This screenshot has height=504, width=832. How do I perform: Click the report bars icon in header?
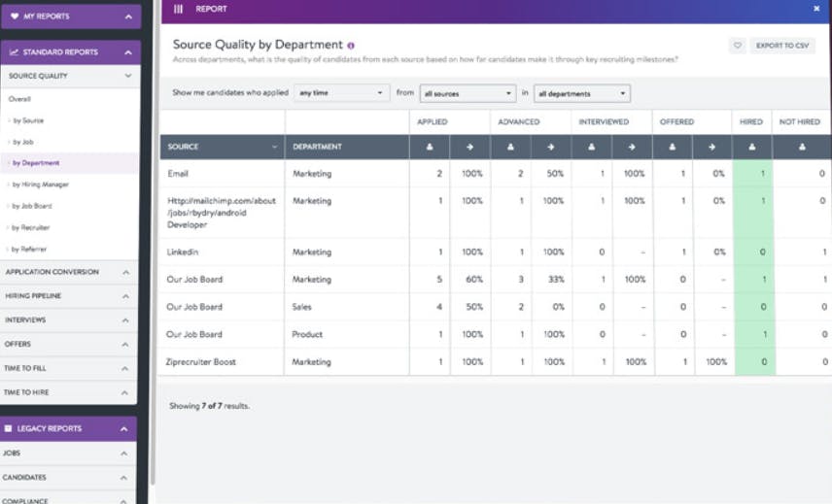(x=178, y=9)
